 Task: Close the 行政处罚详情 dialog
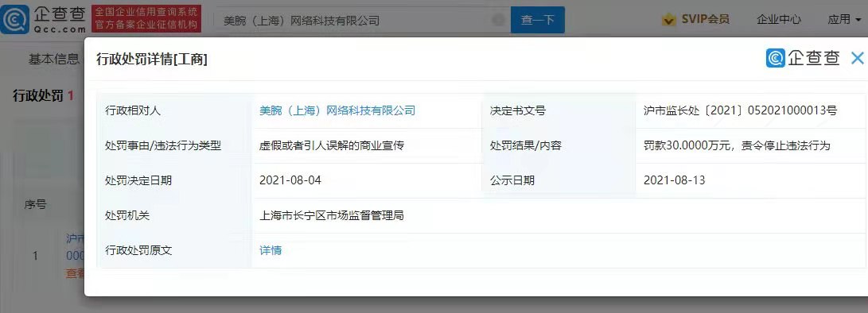[x=857, y=58]
